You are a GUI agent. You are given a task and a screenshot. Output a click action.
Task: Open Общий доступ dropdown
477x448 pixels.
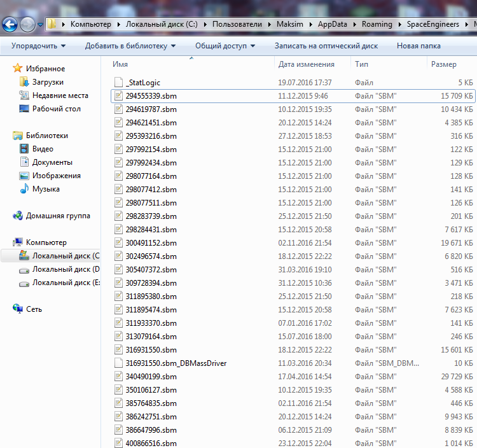tap(225, 46)
